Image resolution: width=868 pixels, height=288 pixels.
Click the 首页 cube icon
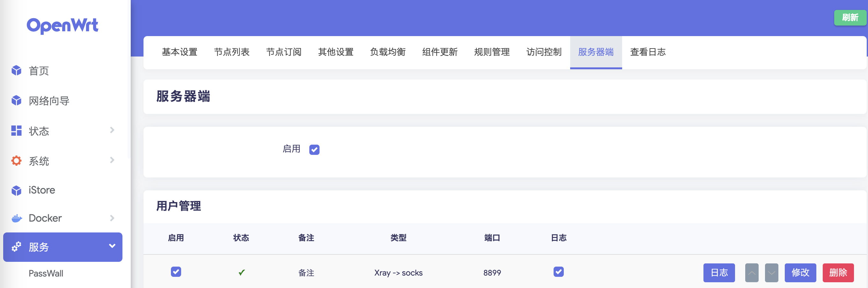click(16, 71)
